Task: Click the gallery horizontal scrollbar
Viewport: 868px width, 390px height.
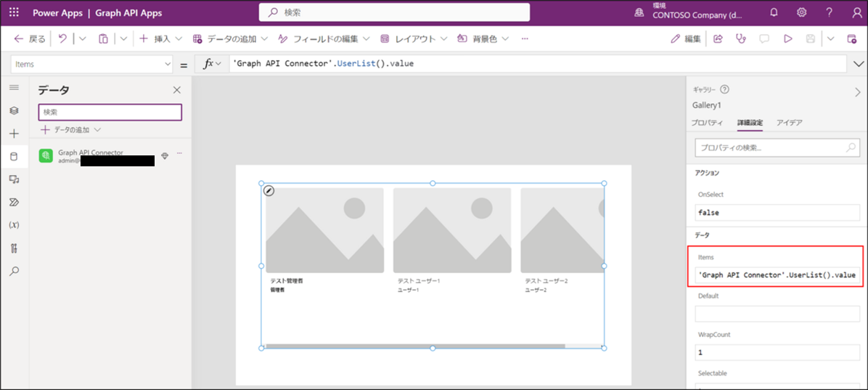Action: pos(415,346)
